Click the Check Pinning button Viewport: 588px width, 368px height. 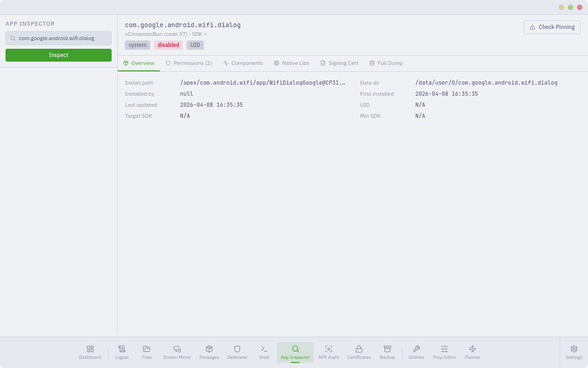click(552, 27)
